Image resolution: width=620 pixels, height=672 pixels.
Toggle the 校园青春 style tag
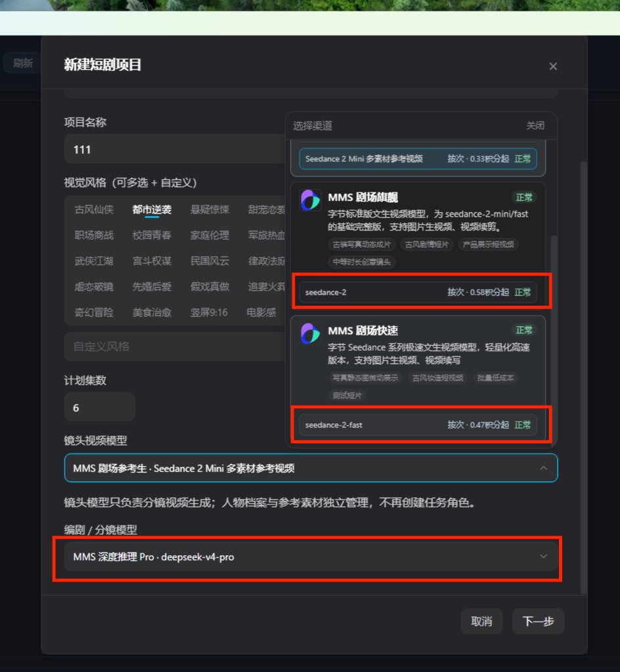[152, 235]
